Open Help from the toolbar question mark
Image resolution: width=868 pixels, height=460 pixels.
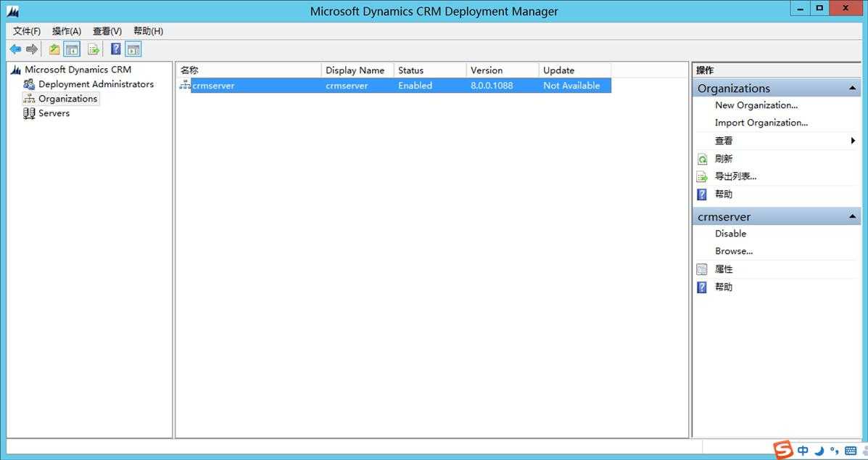coord(116,49)
